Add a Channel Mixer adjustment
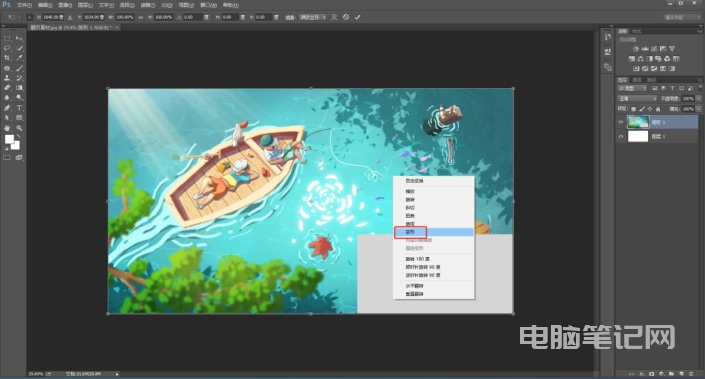 click(667, 59)
